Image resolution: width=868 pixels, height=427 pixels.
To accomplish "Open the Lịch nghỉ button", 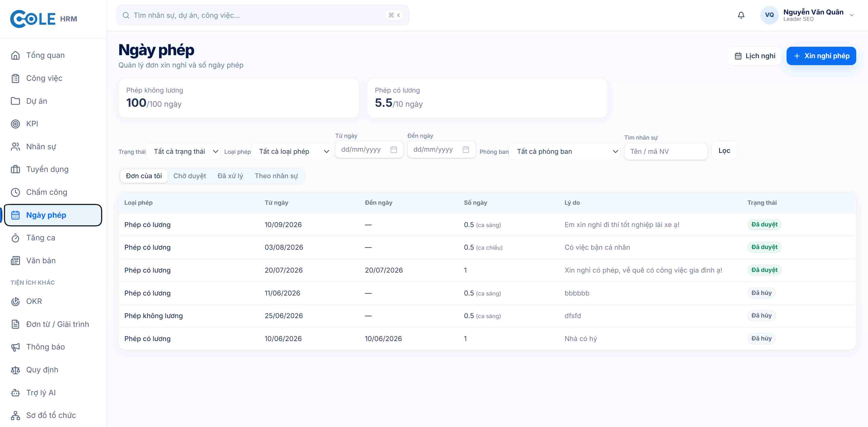I will [755, 56].
